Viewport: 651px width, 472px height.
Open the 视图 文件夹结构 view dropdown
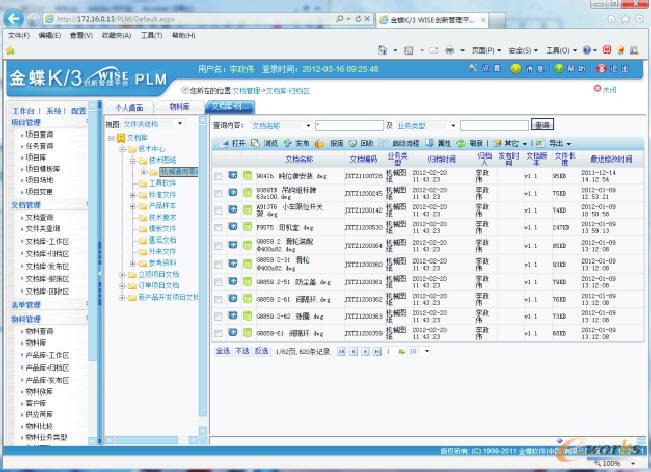[180, 124]
